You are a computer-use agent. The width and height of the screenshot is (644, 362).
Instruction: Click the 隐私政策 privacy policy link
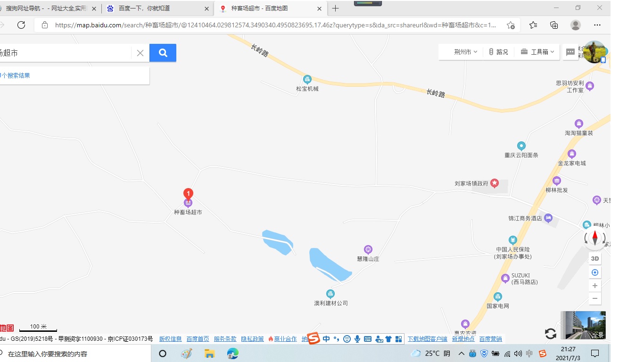pos(252,338)
